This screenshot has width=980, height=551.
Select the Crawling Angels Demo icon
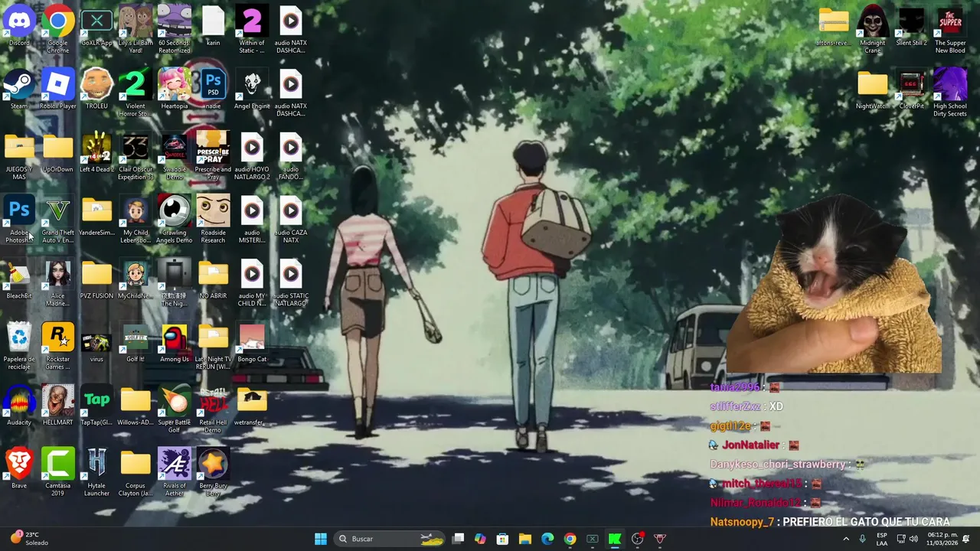[x=175, y=220]
